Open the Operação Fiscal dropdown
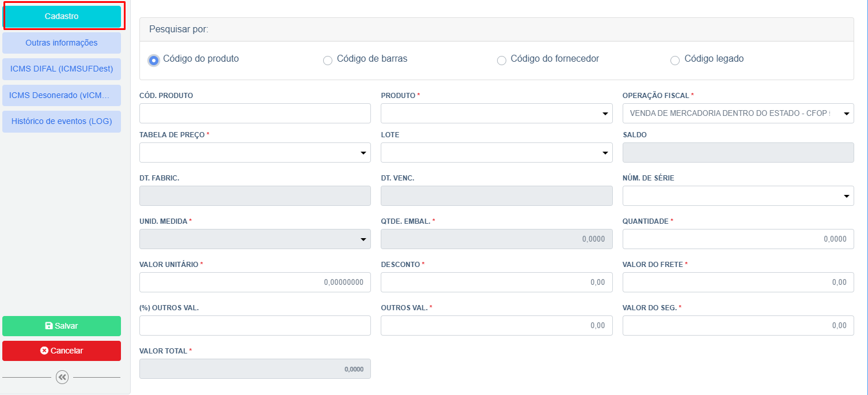The width and height of the screenshot is (868, 395). (x=846, y=113)
